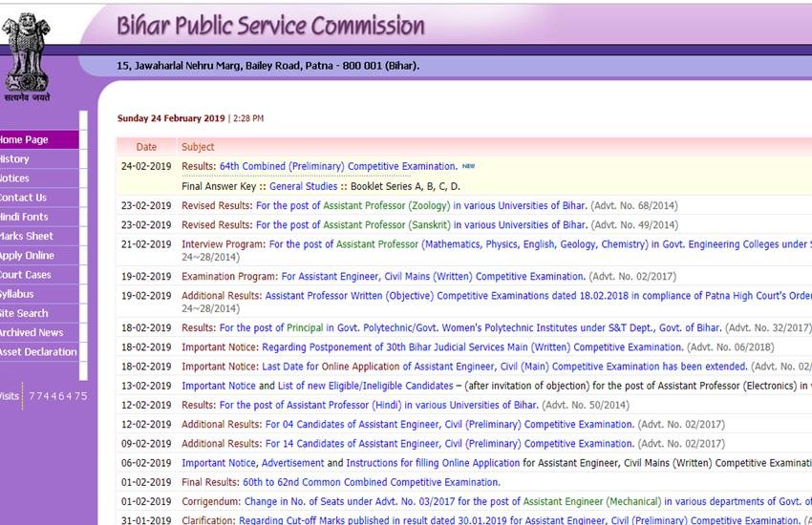Image resolution: width=812 pixels, height=525 pixels.
Task: Open the Notices sidebar menu
Action: point(14,178)
